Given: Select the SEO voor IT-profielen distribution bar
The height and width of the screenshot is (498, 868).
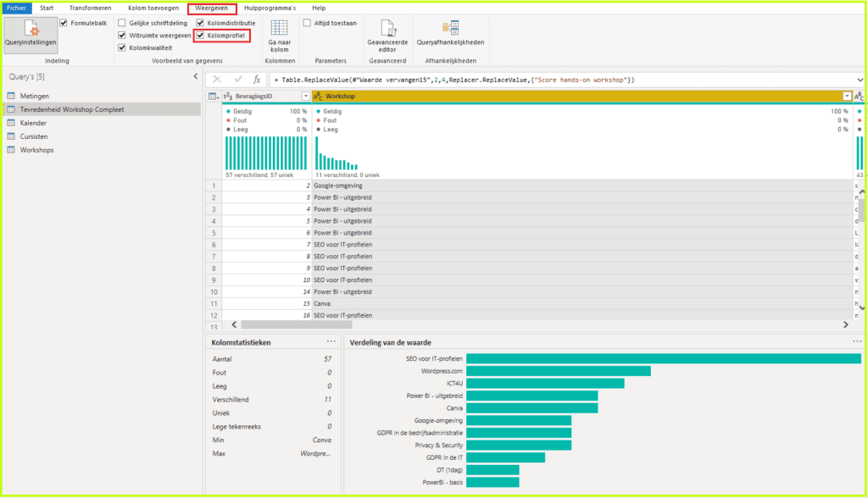Looking at the screenshot, I should point(664,358).
